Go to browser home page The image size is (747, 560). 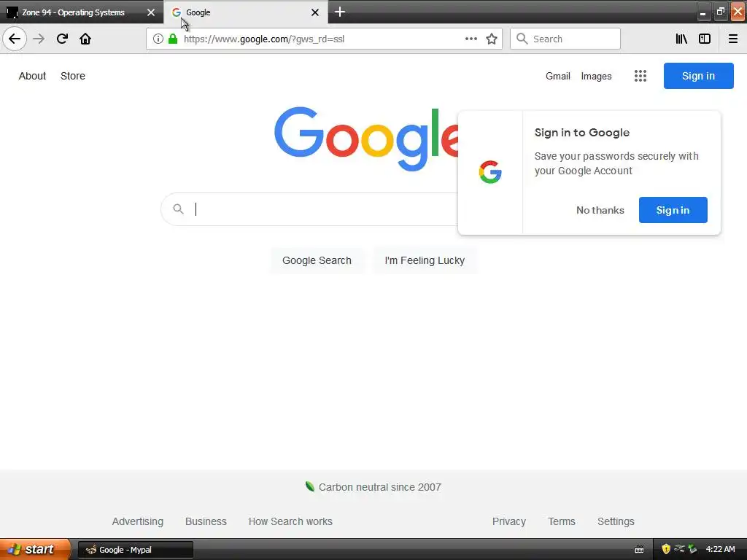(85, 39)
